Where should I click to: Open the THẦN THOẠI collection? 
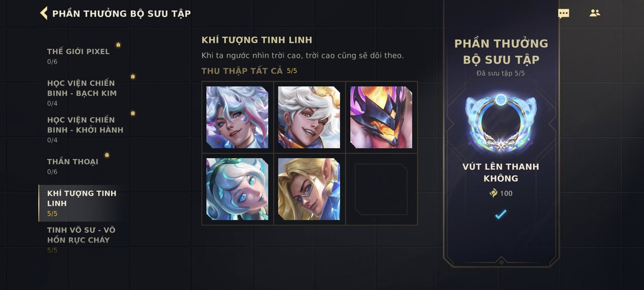(x=73, y=166)
